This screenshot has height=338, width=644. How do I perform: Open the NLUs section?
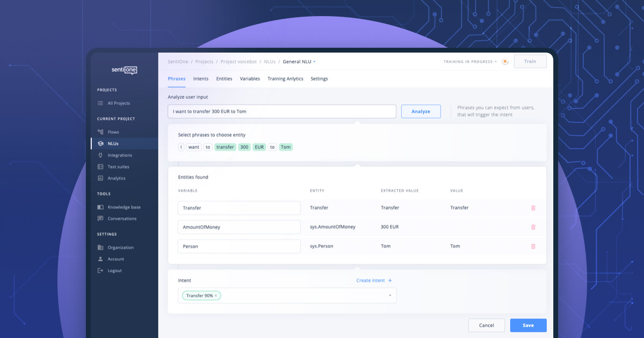(113, 143)
